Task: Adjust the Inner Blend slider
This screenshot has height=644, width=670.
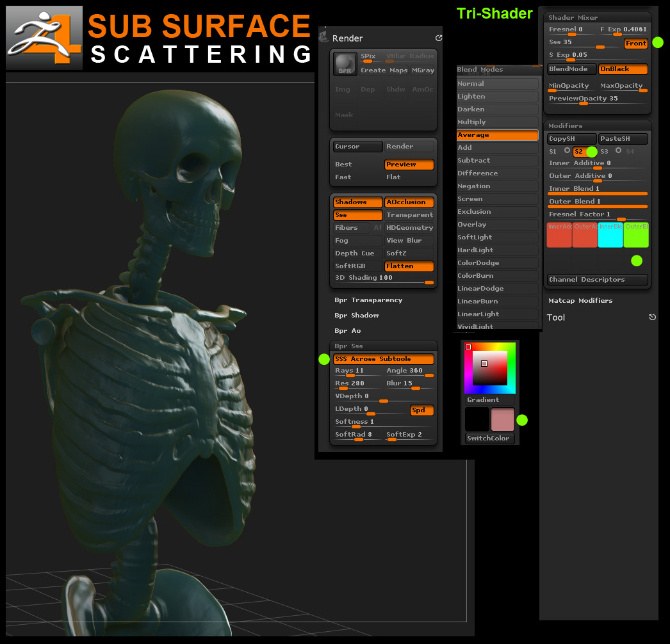Action: (598, 189)
